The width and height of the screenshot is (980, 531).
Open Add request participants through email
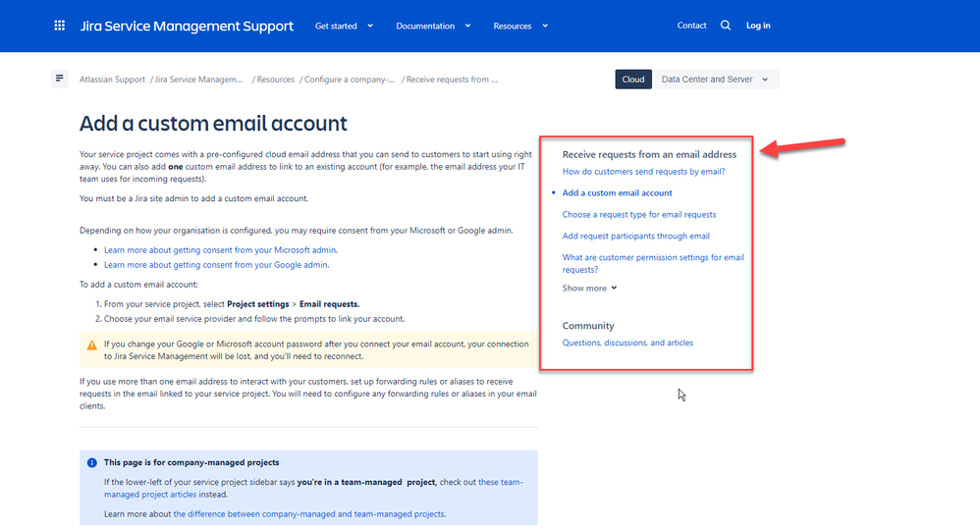tap(635, 236)
